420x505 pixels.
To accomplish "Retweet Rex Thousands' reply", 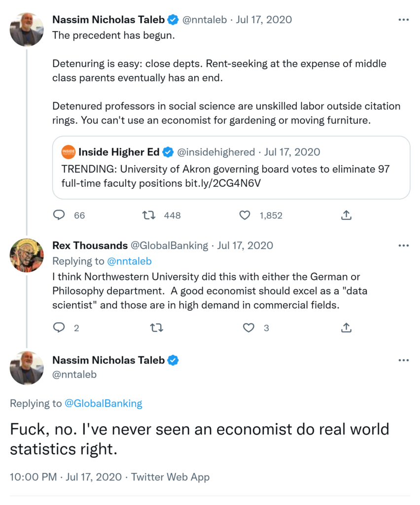I will pos(156,327).
